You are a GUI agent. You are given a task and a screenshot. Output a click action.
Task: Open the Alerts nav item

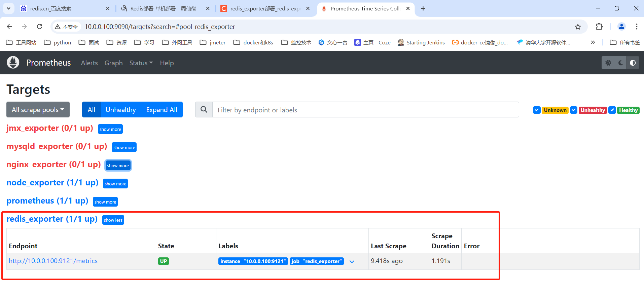pyautogui.click(x=89, y=63)
